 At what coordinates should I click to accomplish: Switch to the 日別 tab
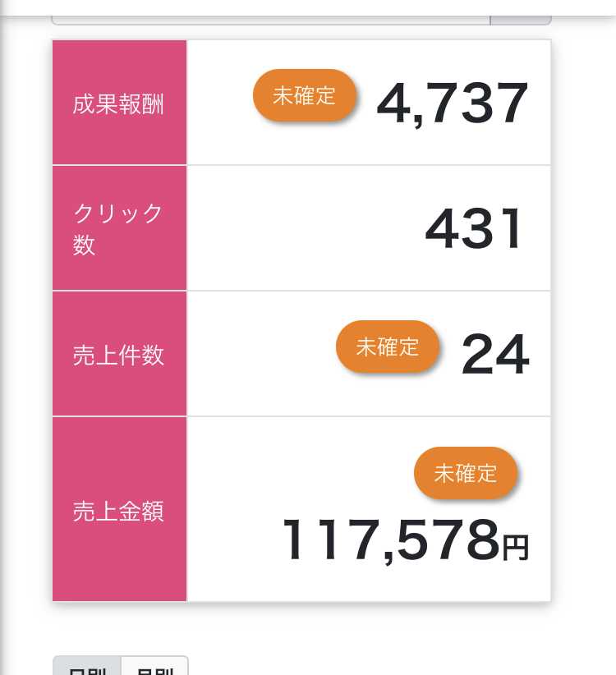87,667
